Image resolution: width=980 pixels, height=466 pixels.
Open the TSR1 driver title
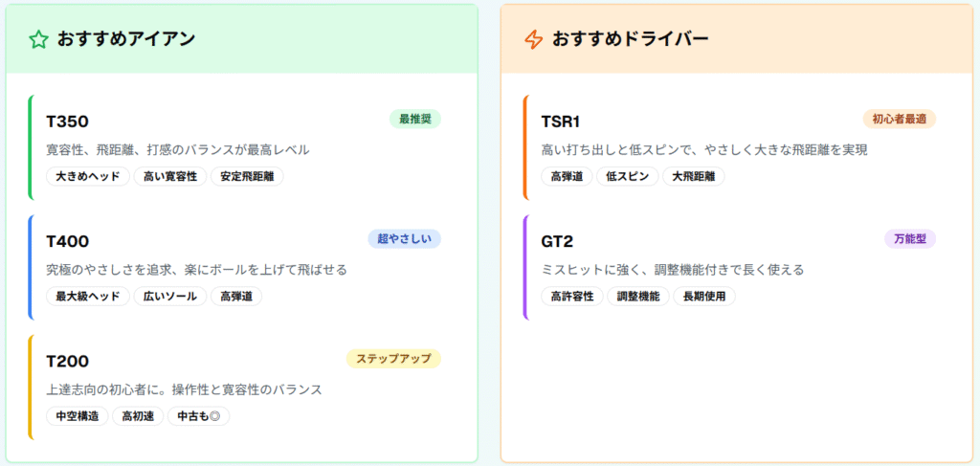[561, 122]
